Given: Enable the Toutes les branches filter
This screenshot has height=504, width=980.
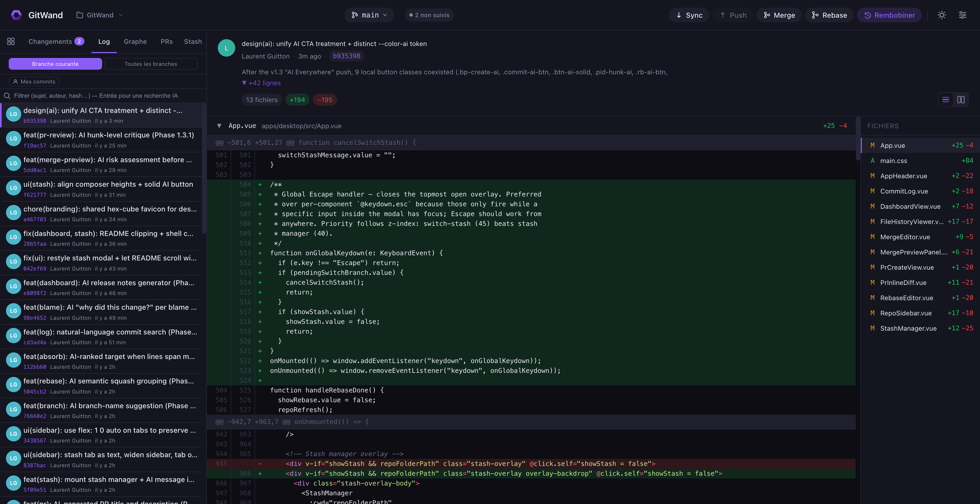Looking at the screenshot, I should coord(151,63).
